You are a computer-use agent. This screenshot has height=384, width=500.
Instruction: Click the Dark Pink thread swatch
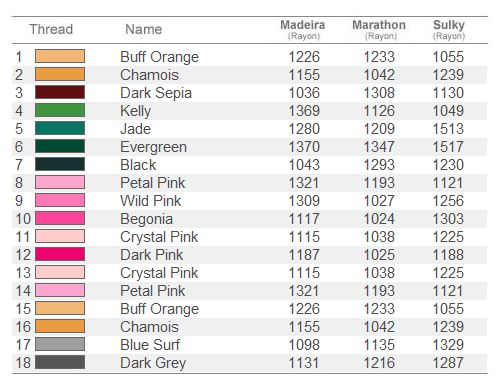click(60, 254)
